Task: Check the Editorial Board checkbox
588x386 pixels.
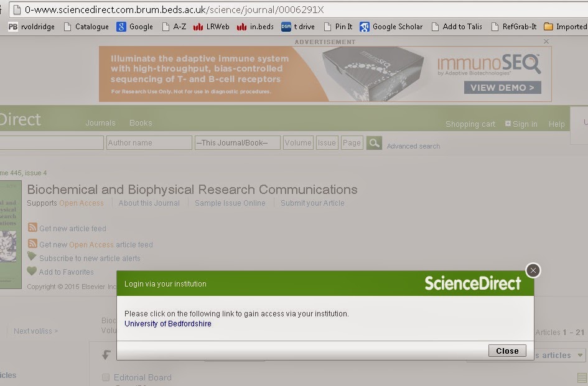Action: tap(106, 377)
